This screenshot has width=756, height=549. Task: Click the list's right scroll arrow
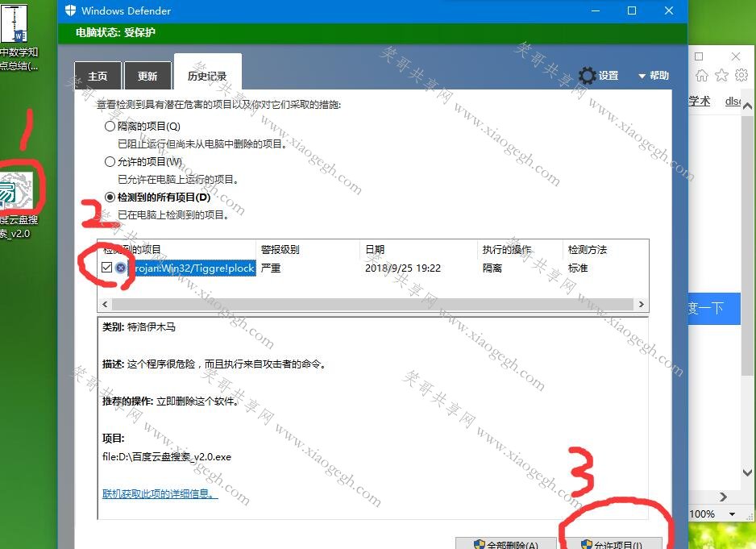coord(642,305)
